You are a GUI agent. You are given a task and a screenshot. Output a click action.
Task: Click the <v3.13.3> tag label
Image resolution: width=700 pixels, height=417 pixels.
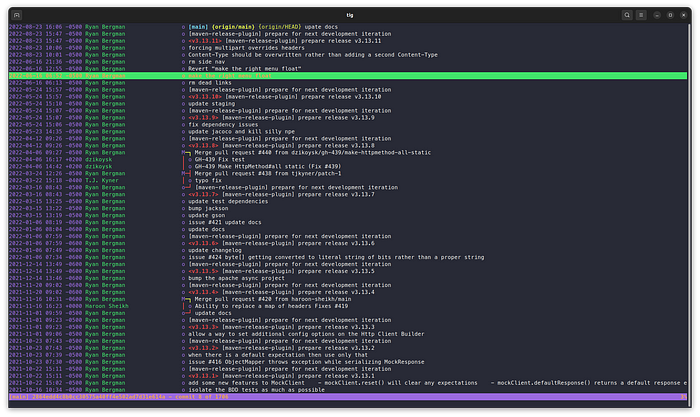click(203, 327)
